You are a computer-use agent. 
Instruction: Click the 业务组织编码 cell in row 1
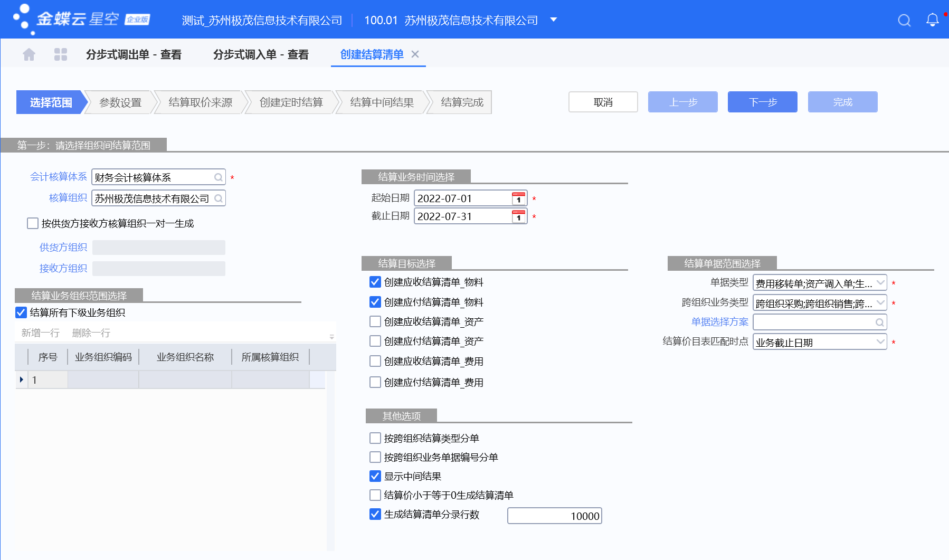tap(103, 379)
